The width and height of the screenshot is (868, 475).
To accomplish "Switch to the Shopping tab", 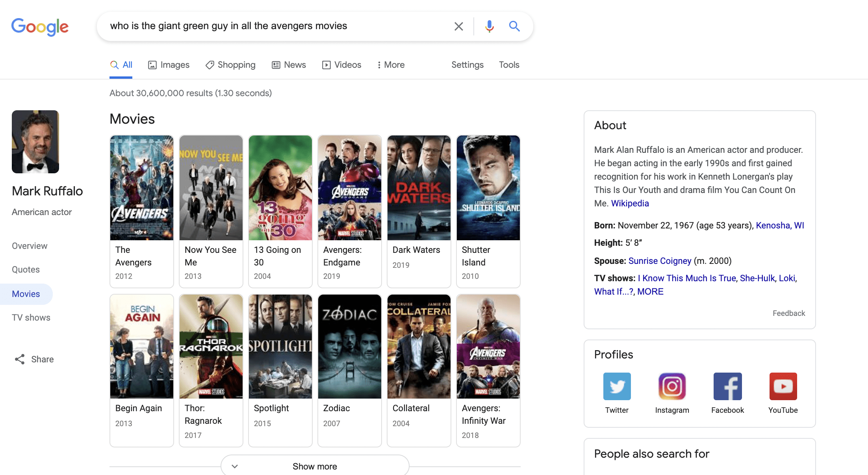I will [x=230, y=65].
